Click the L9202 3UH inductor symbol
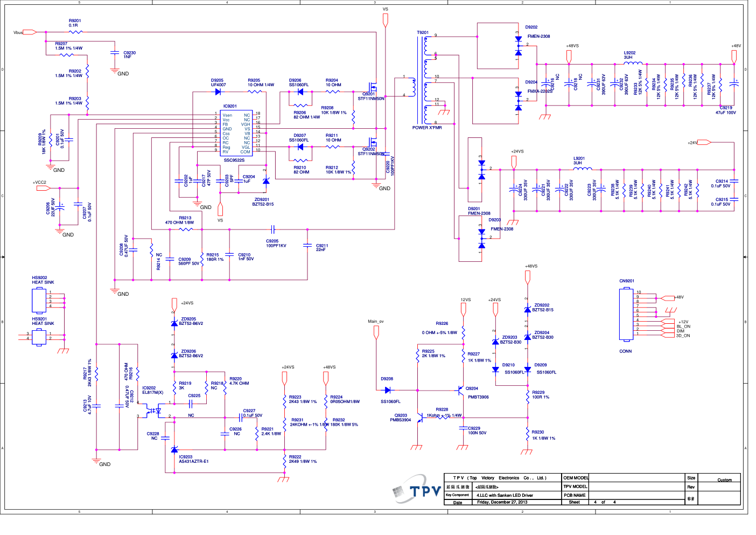This screenshot has width=756, height=535. click(633, 64)
